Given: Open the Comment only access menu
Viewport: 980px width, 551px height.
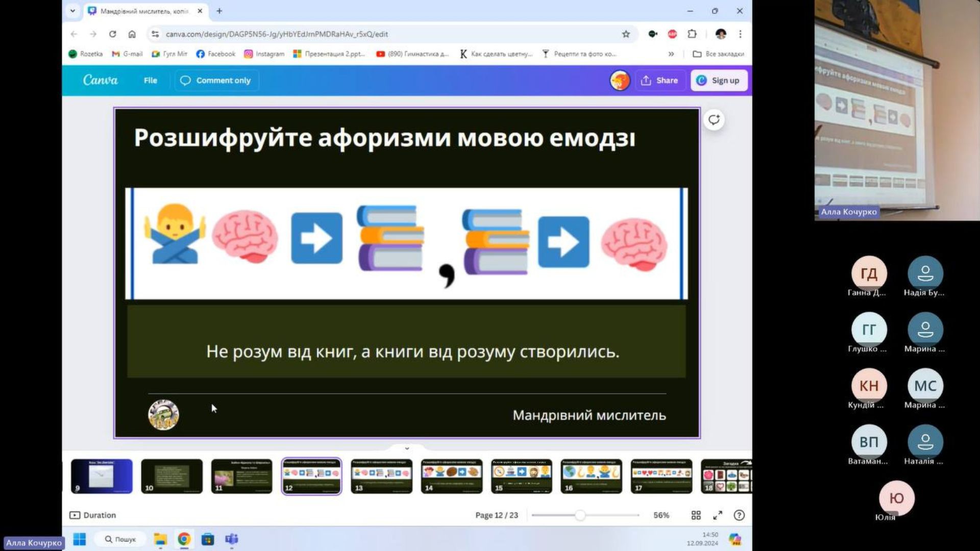Looking at the screenshot, I should (x=216, y=80).
